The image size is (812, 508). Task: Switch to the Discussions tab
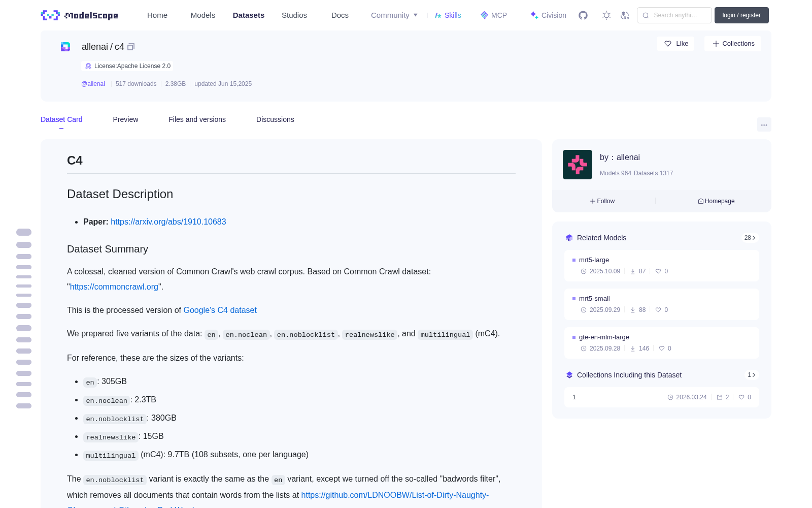click(275, 119)
